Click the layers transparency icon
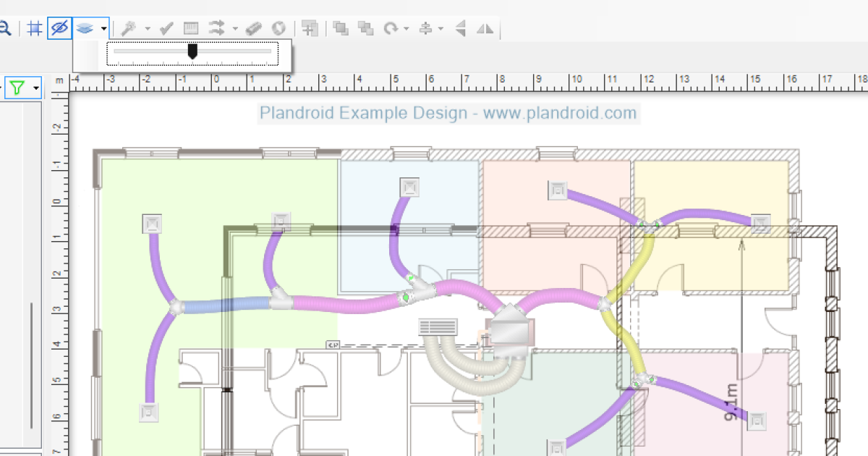868x456 pixels. point(85,28)
